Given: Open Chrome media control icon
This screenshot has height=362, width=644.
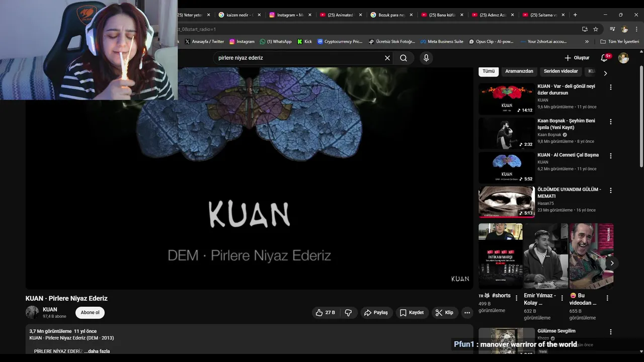Looking at the screenshot, I should pyautogui.click(x=612, y=29).
